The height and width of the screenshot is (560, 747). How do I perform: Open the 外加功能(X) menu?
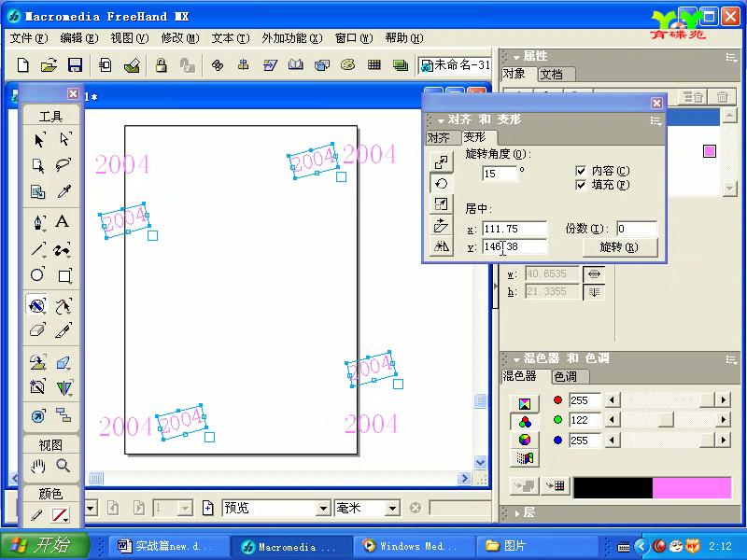click(x=292, y=38)
